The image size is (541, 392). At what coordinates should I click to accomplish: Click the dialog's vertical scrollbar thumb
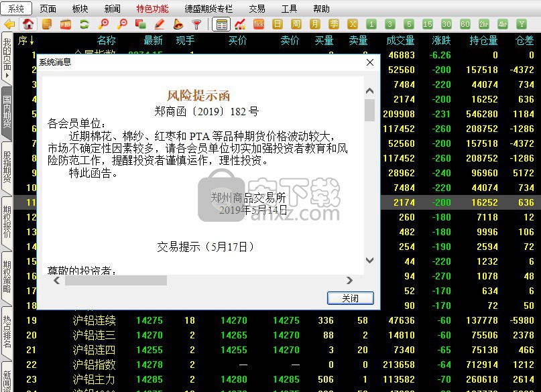(369, 111)
